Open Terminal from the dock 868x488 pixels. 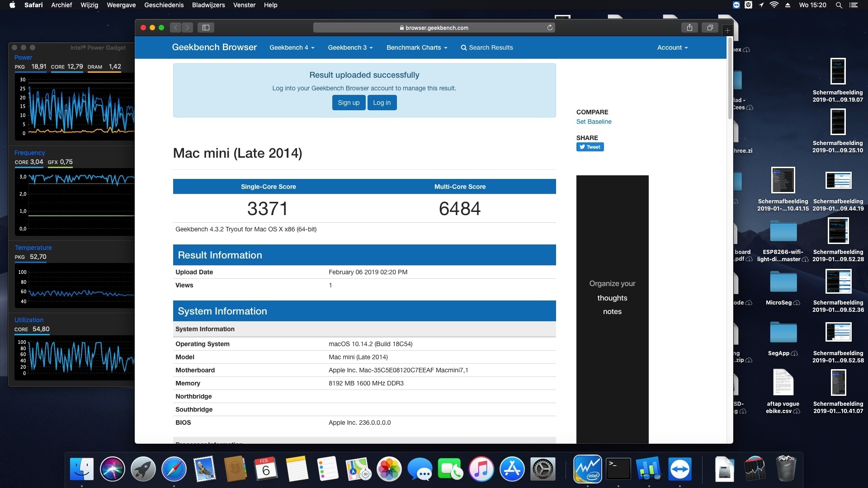point(618,469)
